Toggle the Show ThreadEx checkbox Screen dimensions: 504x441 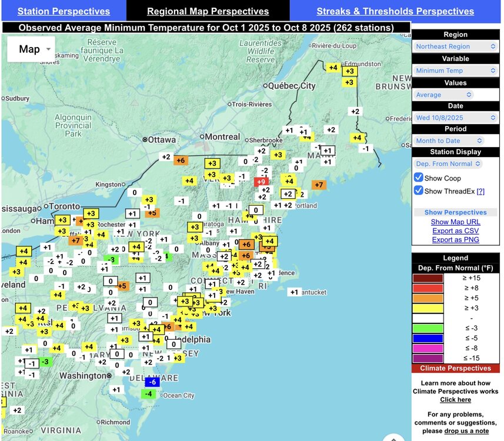419,191
